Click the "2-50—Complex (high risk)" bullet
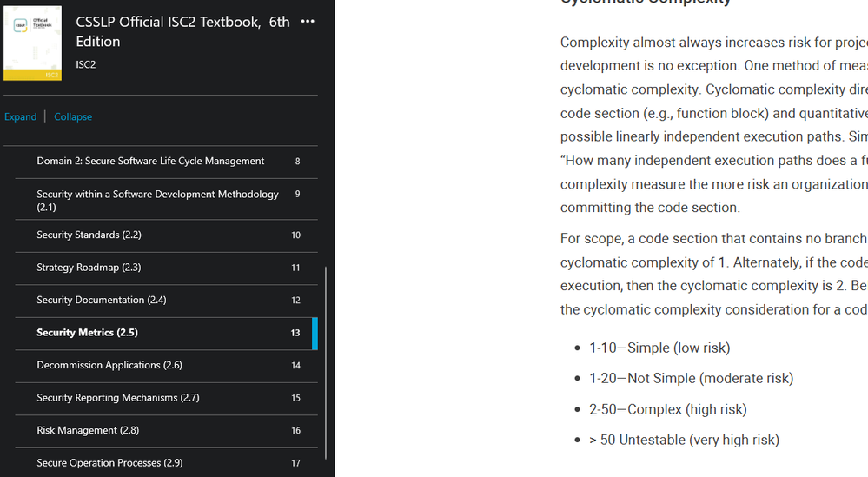This screenshot has width=868, height=477. coord(667,409)
